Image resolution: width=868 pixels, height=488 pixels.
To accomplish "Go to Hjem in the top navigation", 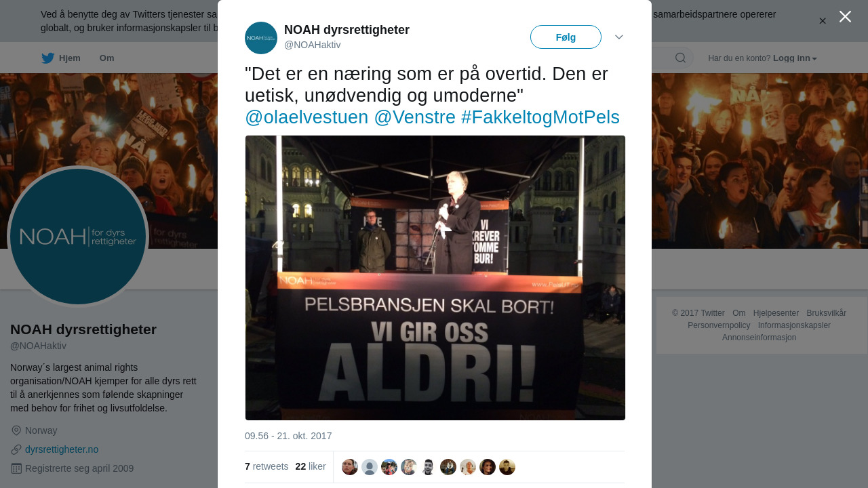I will click(70, 58).
